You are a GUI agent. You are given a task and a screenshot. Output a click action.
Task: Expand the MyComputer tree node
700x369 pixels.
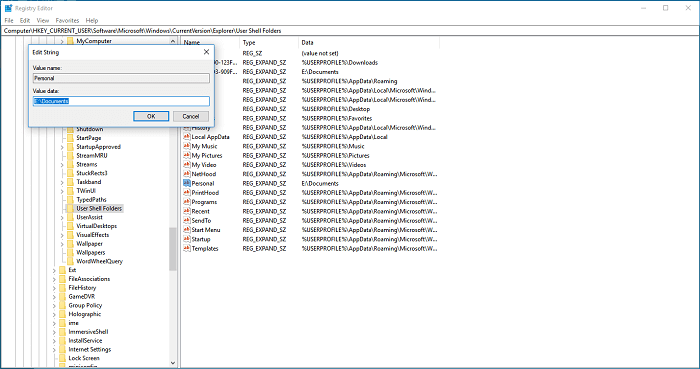coord(62,41)
